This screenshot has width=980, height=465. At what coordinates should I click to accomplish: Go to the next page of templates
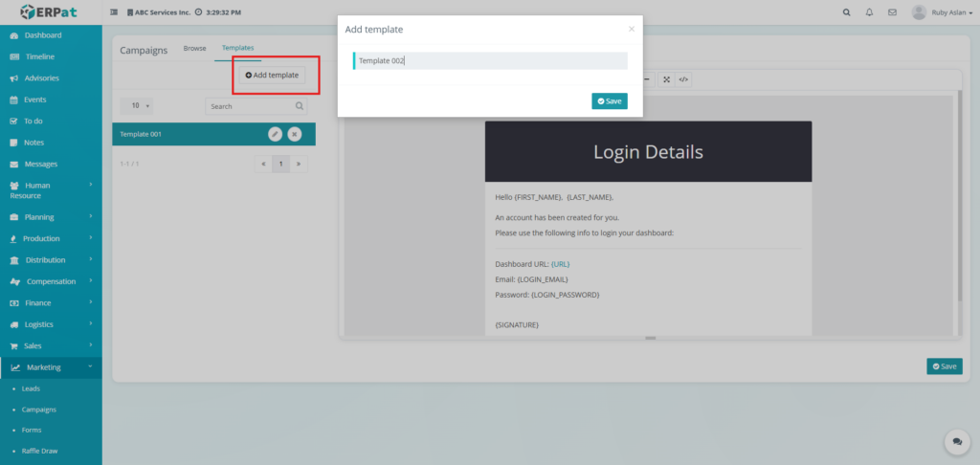[299, 164]
